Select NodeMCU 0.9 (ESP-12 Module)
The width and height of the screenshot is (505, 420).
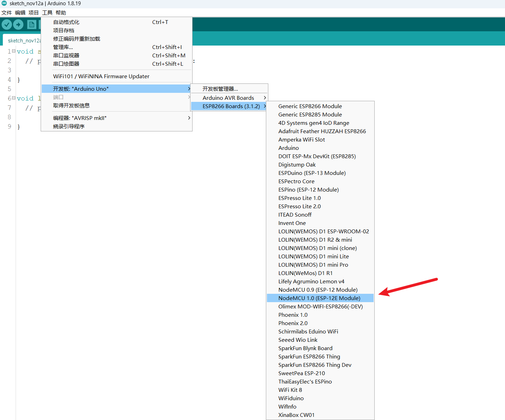pyautogui.click(x=320, y=290)
